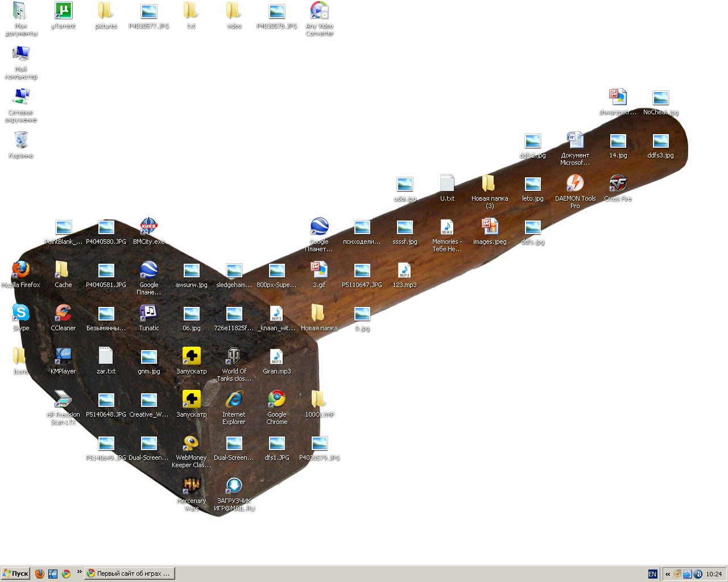Select the 06.jpg image file
This screenshot has height=582, width=728.
coord(191,318)
